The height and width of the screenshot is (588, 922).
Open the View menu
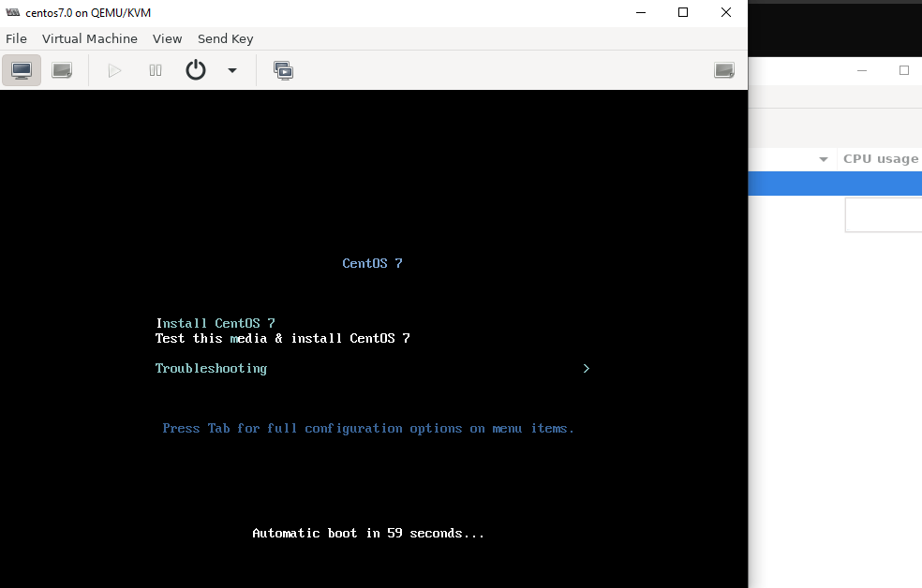[x=167, y=38]
